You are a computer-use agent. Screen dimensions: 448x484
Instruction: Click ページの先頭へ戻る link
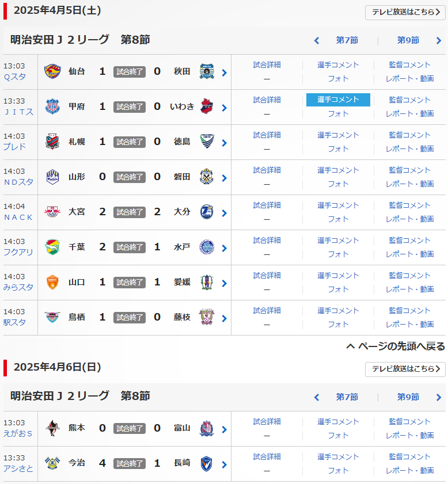click(396, 346)
